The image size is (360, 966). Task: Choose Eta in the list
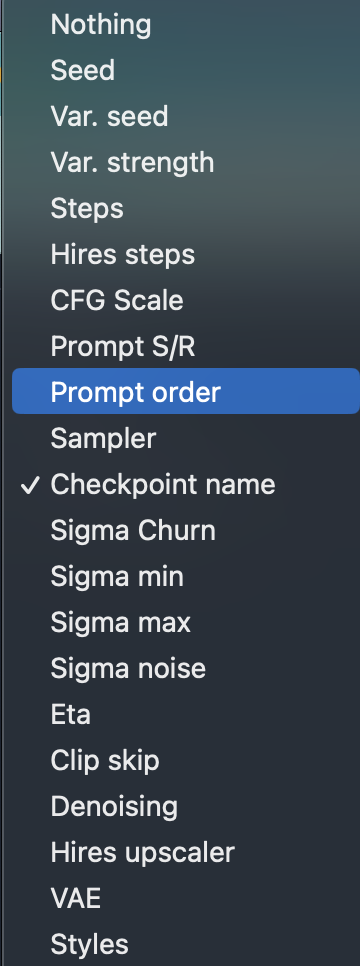pyautogui.click(x=185, y=715)
